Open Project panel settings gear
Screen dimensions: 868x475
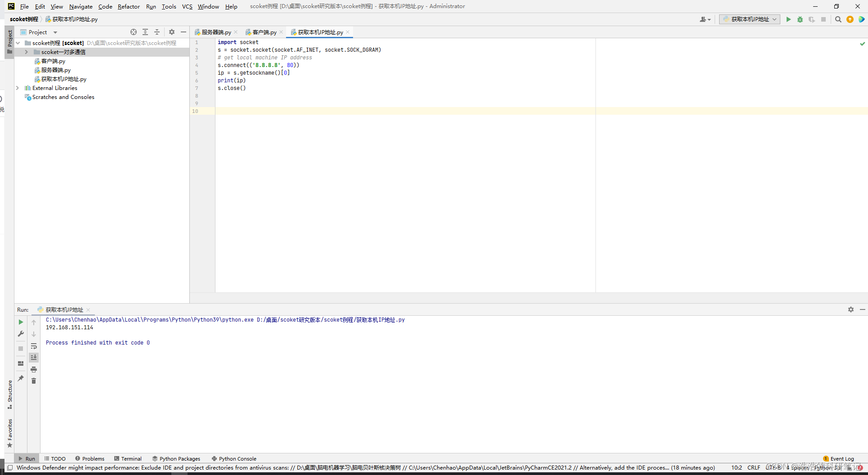(172, 32)
